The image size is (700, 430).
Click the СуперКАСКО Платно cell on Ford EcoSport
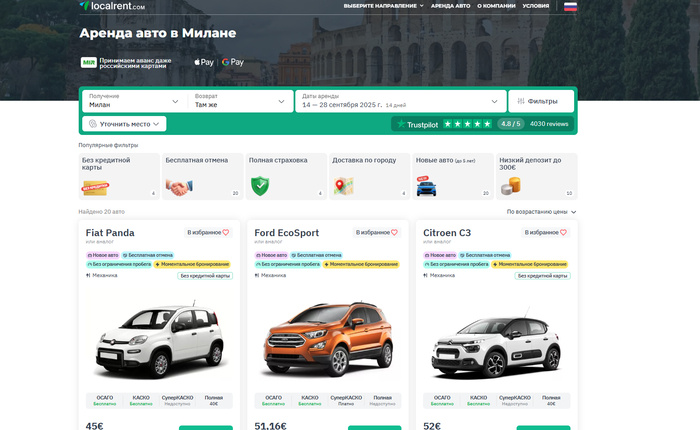point(346,401)
